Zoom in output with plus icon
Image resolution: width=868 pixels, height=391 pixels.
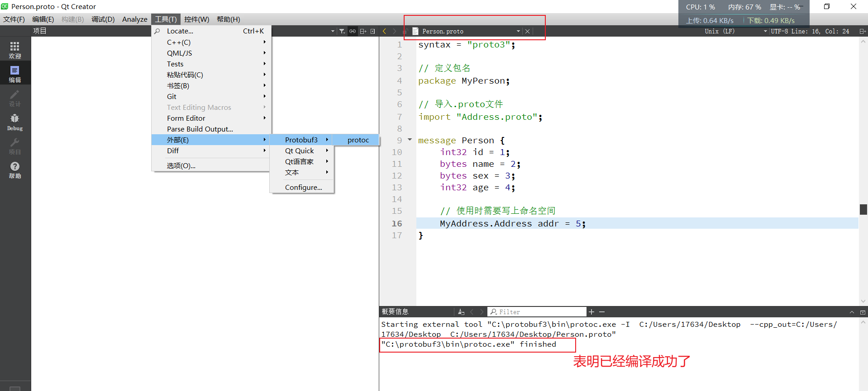click(591, 312)
